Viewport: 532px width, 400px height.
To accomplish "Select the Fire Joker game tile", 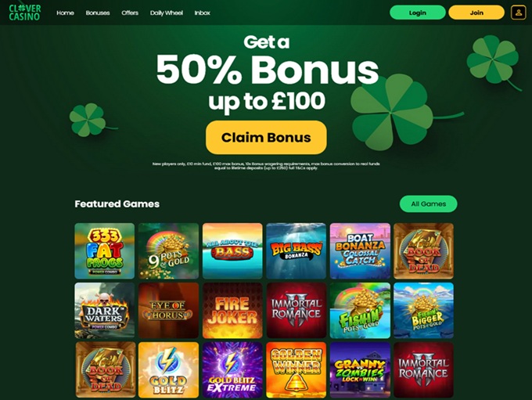I will pyautogui.click(x=232, y=310).
